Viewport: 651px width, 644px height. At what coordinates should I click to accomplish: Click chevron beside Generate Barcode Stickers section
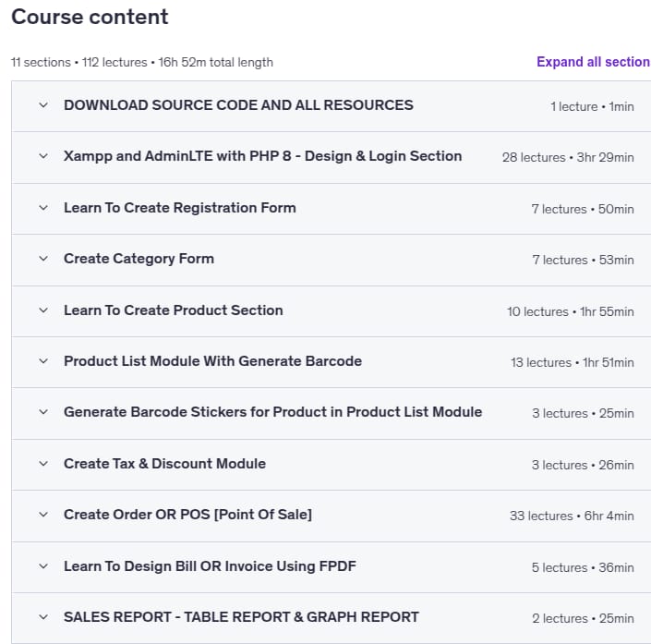pos(43,412)
